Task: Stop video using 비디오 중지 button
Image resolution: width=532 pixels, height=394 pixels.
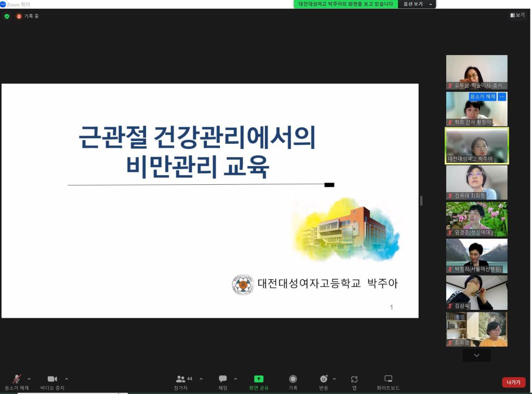Action: [52, 379]
